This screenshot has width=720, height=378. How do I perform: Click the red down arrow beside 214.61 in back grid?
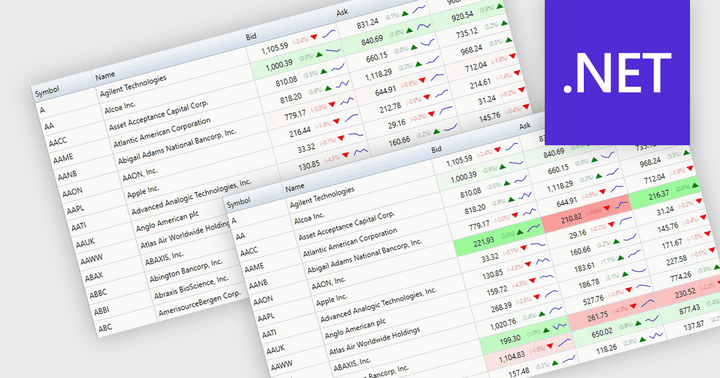[517, 73]
